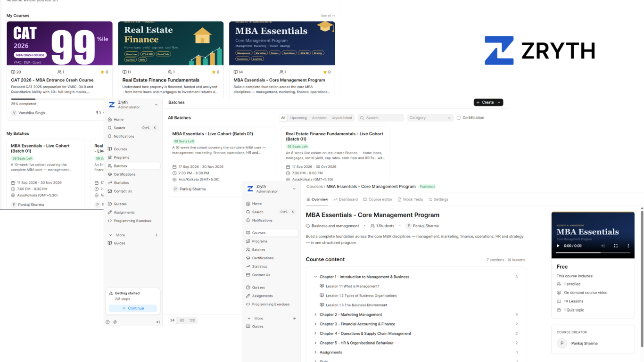
Task: Expand Chapter 3 - Financial Accounting & Finance
Action: point(315,324)
